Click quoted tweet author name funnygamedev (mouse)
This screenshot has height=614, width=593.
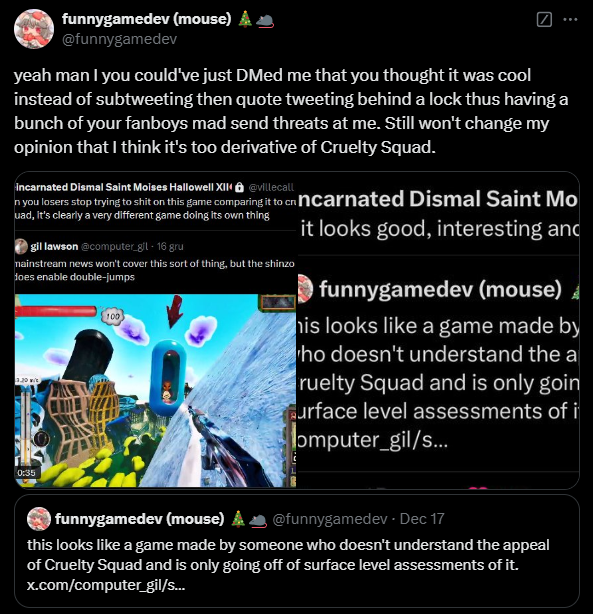(x=140, y=518)
